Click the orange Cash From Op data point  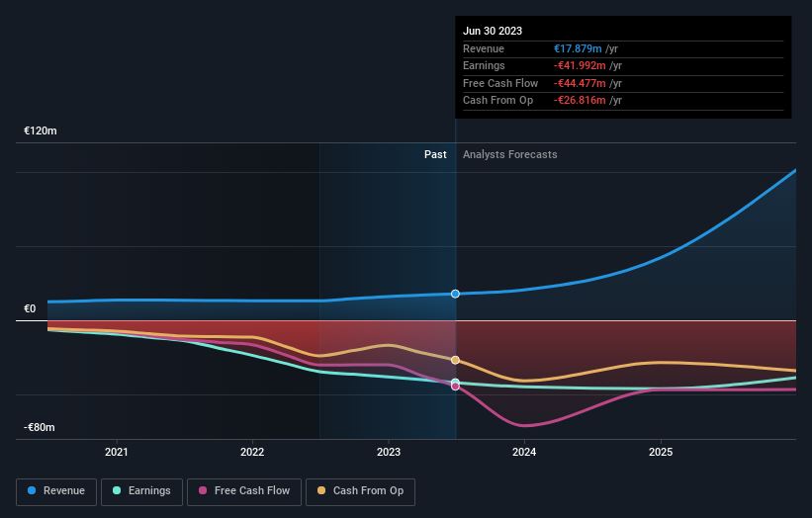click(x=455, y=360)
